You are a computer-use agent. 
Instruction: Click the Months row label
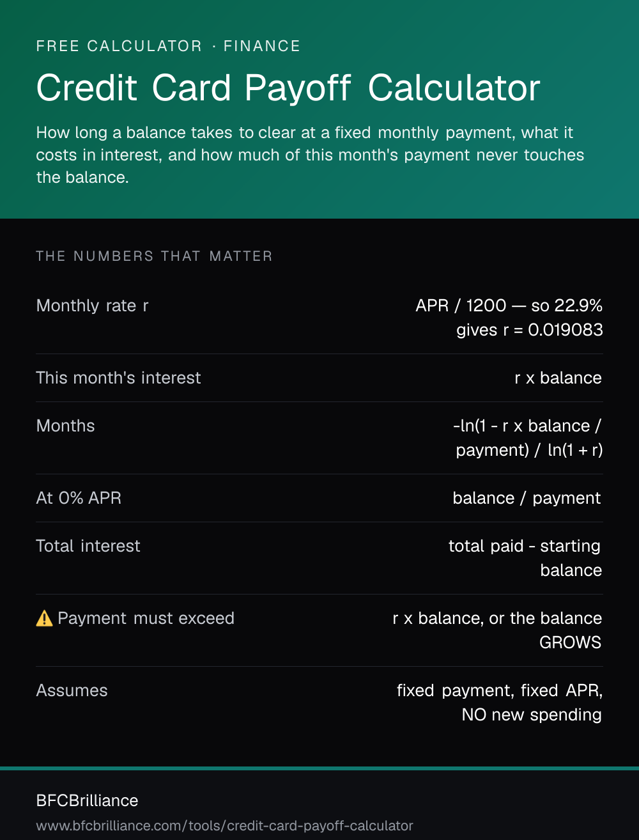click(x=66, y=426)
